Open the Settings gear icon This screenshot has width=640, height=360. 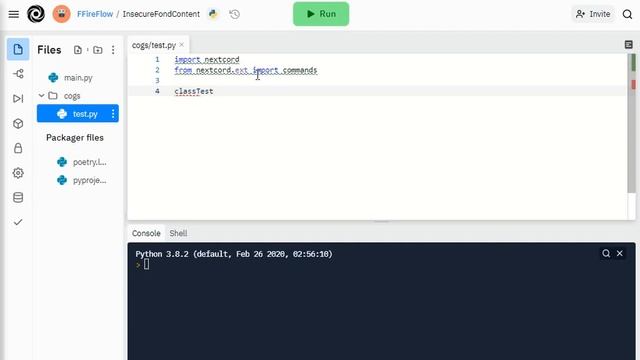(18, 173)
